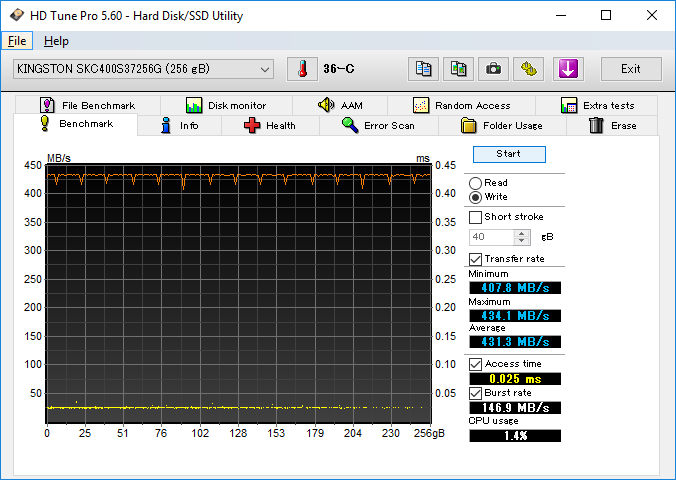This screenshot has height=480, width=676.
Task: Click the Exit button
Action: (x=630, y=69)
